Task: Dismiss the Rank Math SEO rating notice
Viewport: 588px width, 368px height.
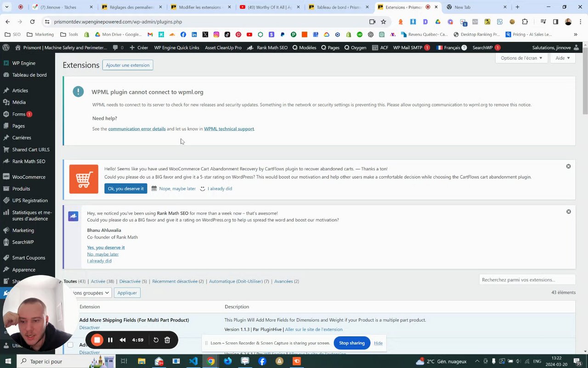Action: click(x=568, y=212)
